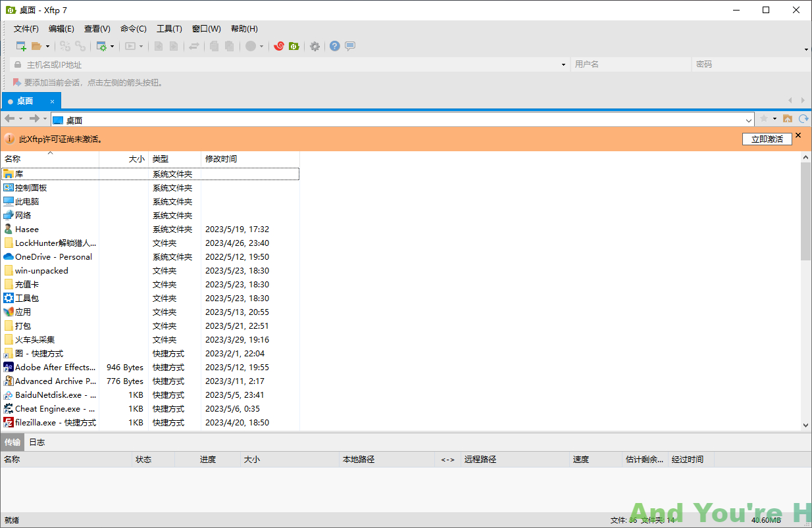Click the play-style transfer icon
Screen dimensions: 812x528
tap(130, 46)
